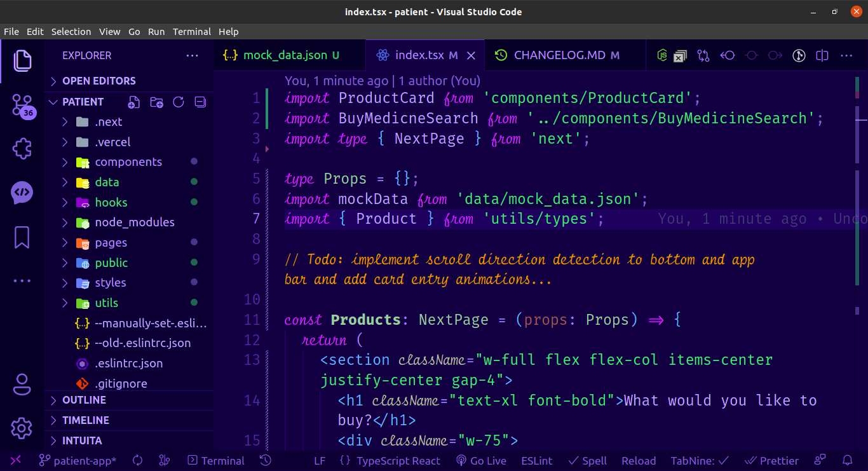Click the history clock icon in status bar
Image resolution: width=868 pixels, height=471 pixels.
pyautogui.click(x=266, y=461)
